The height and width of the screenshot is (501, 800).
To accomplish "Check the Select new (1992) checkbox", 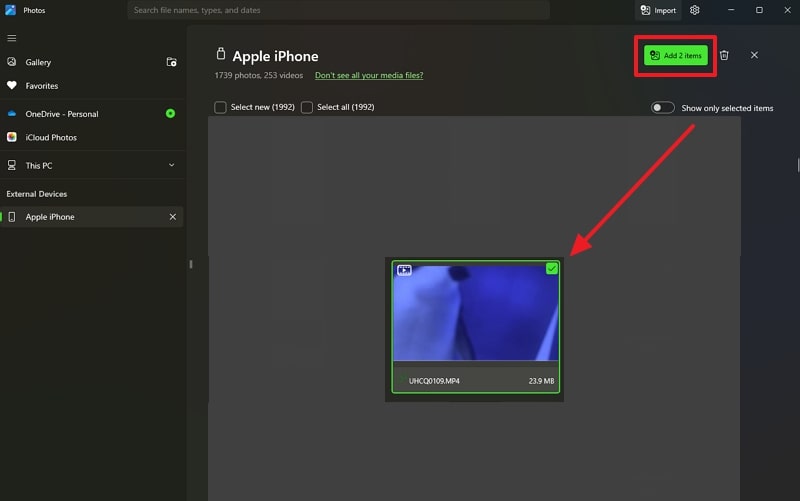I will click(x=220, y=107).
